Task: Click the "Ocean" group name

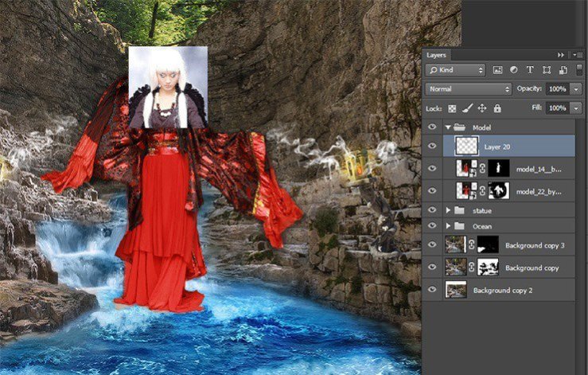Action: click(482, 226)
